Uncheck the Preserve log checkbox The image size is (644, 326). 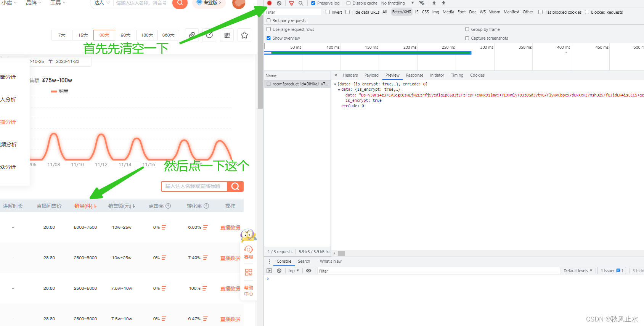[313, 3]
